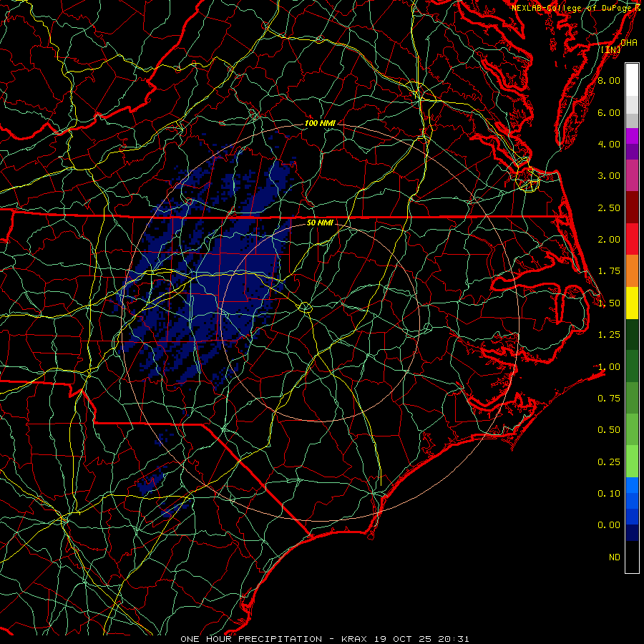Click the "2.00" legend value
Image resolution: width=644 pixels, height=644 pixels.
pyautogui.click(x=609, y=240)
